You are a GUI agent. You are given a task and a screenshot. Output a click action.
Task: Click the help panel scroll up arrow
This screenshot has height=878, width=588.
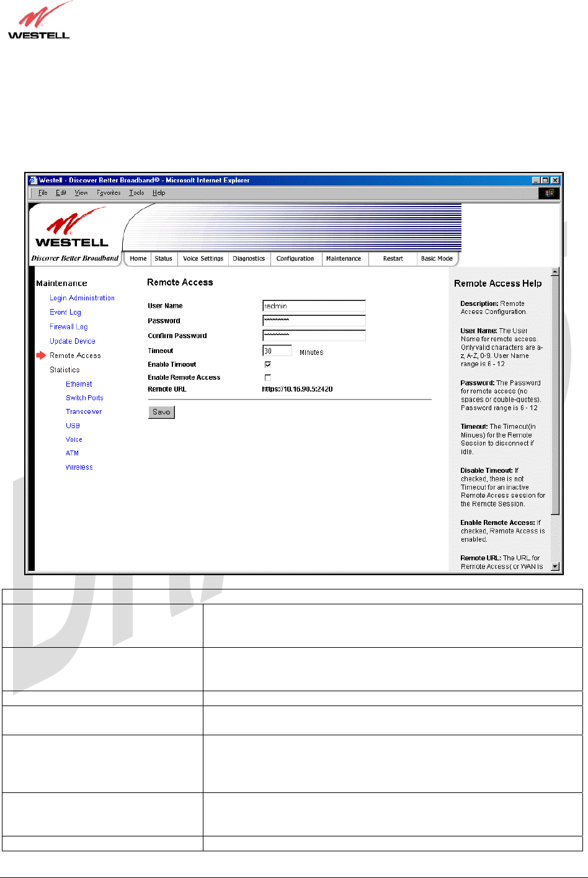555,272
